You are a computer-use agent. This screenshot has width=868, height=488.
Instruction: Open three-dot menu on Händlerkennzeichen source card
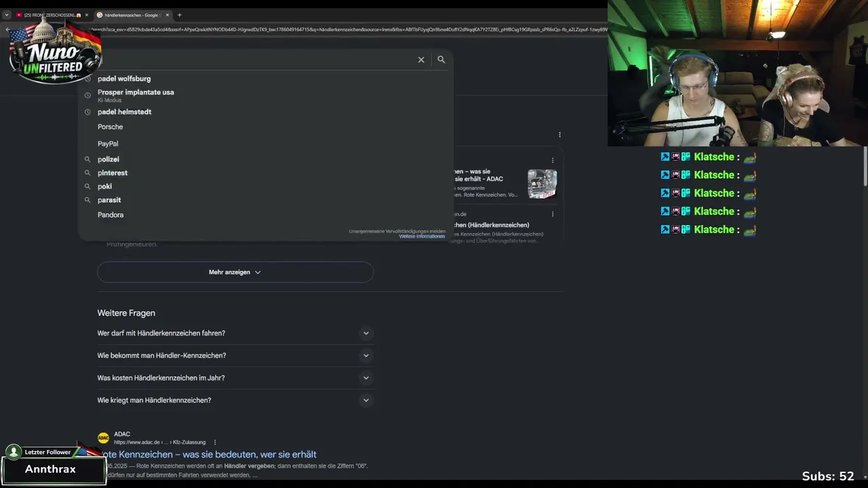coord(553,214)
